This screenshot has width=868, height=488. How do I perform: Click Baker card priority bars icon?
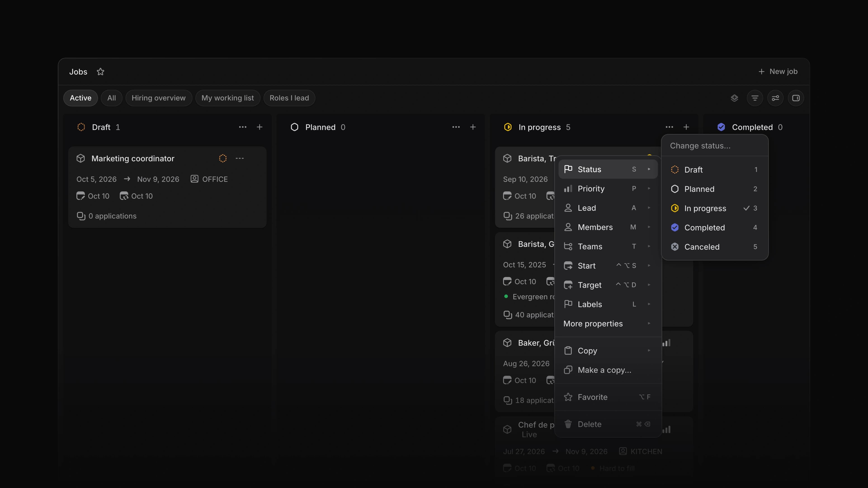tap(667, 343)
